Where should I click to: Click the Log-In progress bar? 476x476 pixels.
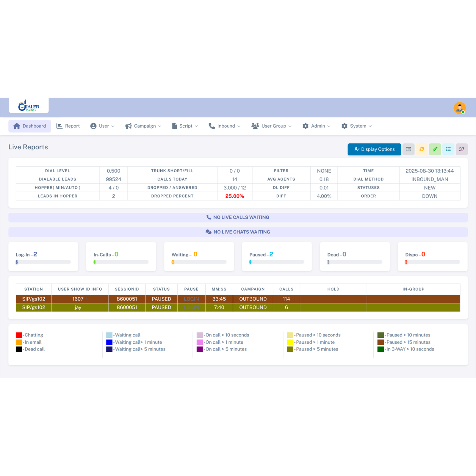click(x=43, y=262)
